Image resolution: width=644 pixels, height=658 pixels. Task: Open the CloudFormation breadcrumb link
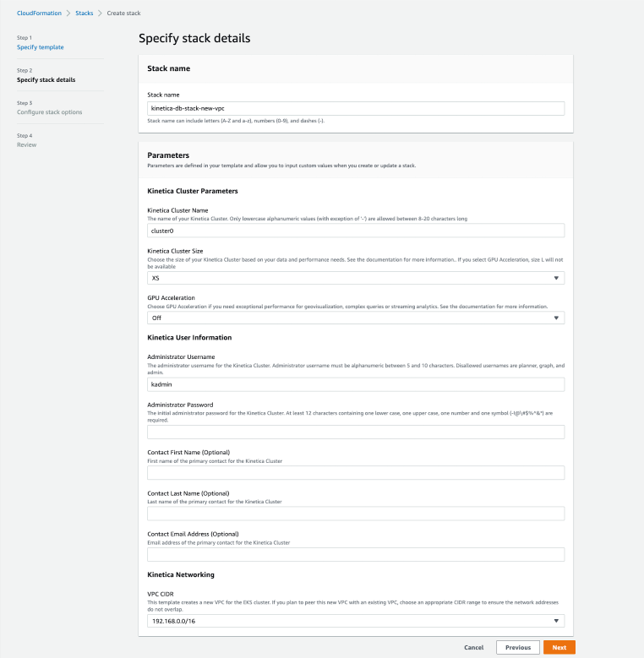click(x=39, y=13)
